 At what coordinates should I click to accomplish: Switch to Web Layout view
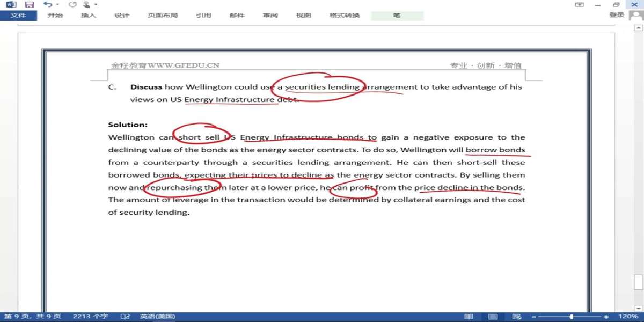pos(516,317)
